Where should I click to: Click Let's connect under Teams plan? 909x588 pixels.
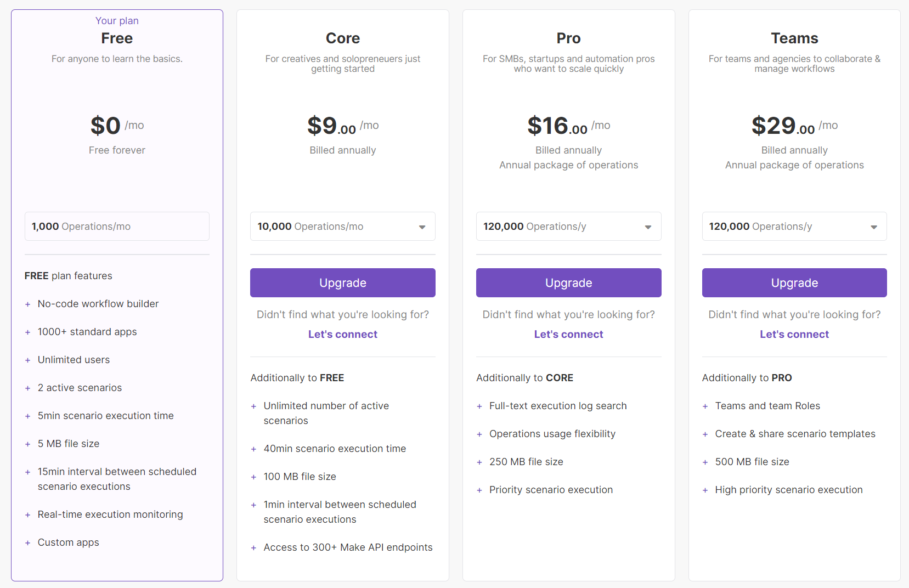coord(794,335)
